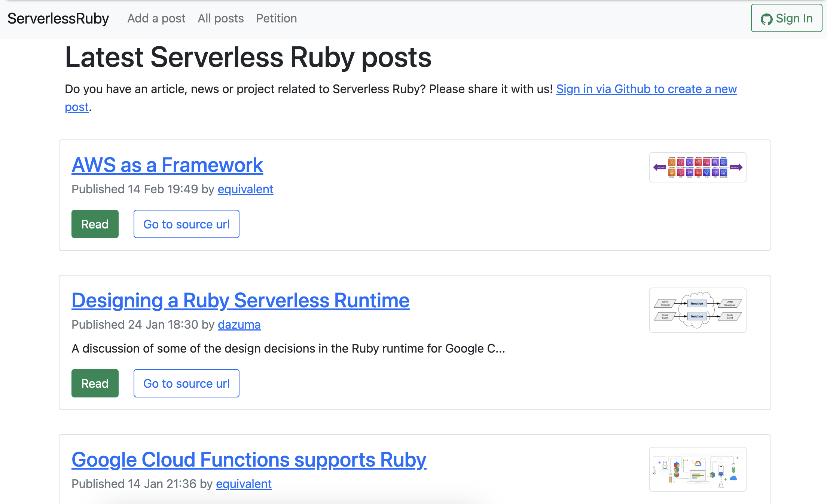Image resolution: width=827 pixels, height=504 pixels.
Task: Follow Sign in via Github to create post link
Action: pyautogui.click(x=646, y=89)
